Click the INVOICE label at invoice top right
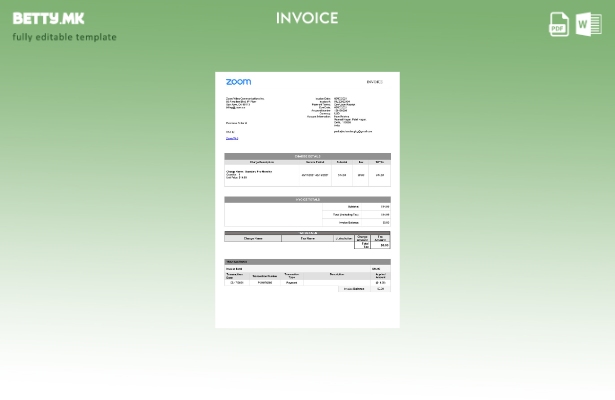 pyautogui.click(x=374, y=82)
